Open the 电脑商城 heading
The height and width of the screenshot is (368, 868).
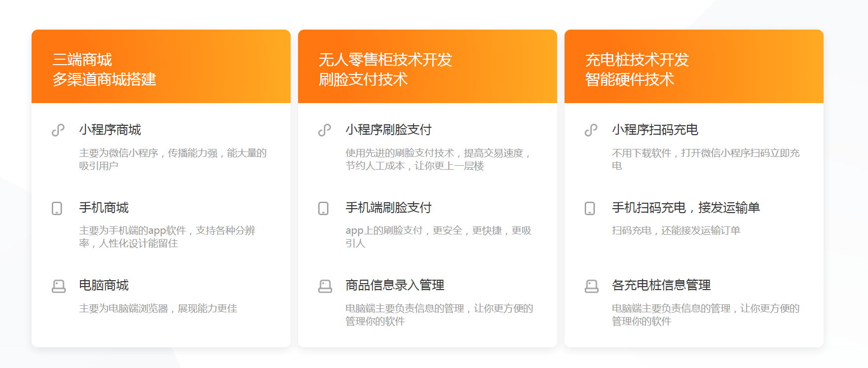104,285
